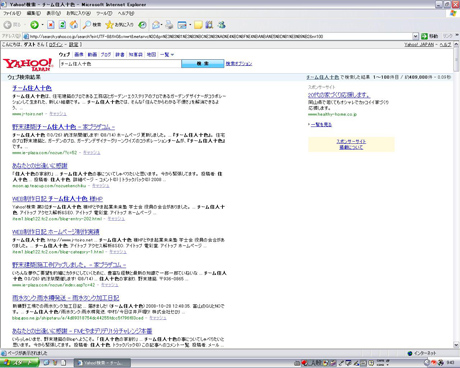Viewport: 460px width, 368px height.
Task: Click the Edit page toolbar icon
Action: (182, 25)
